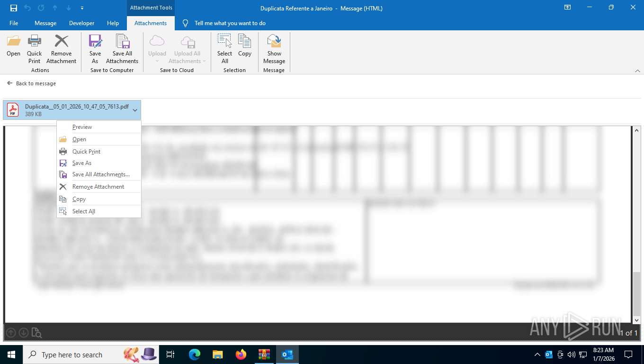Viewport: 644px width, 364px height.
Task: Click Show Message in the ribbon
Action: coord(274,49)
